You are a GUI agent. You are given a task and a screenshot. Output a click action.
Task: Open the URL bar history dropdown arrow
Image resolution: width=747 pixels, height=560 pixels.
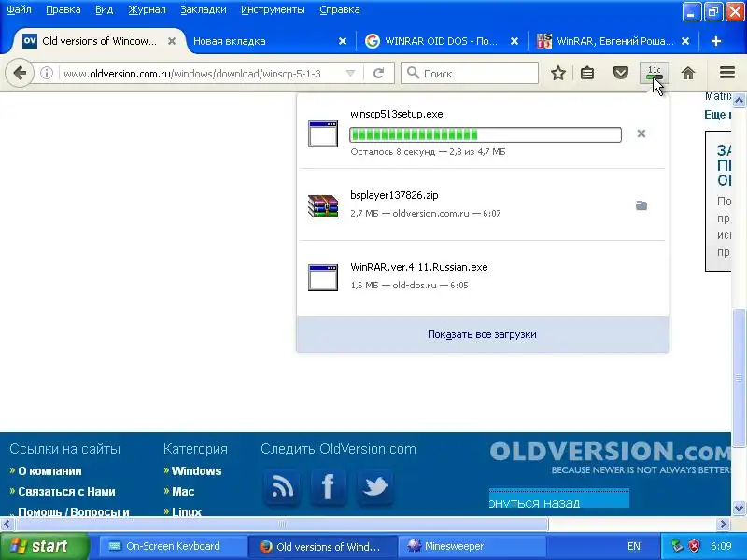[350, 74]
